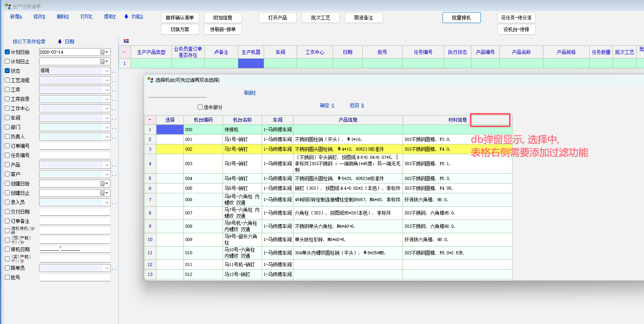Viewport: 644px width, 324px height.
Task: Check the 工艺流程 filter checkbox
Action: coord(7,80)
